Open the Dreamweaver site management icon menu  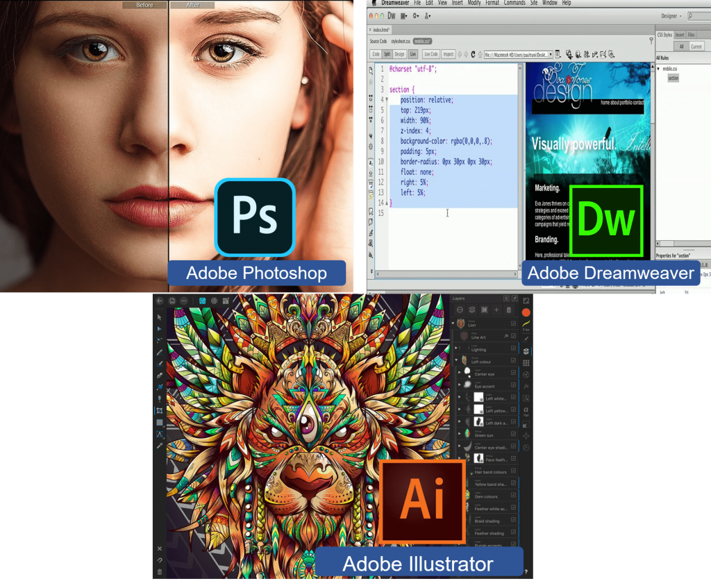click(427, 17)
